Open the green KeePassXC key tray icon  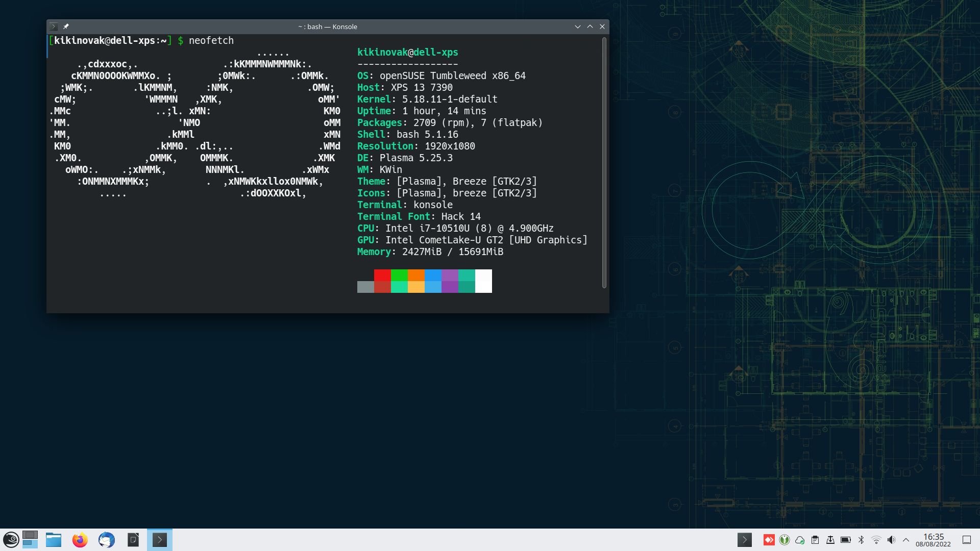[785, 540]
